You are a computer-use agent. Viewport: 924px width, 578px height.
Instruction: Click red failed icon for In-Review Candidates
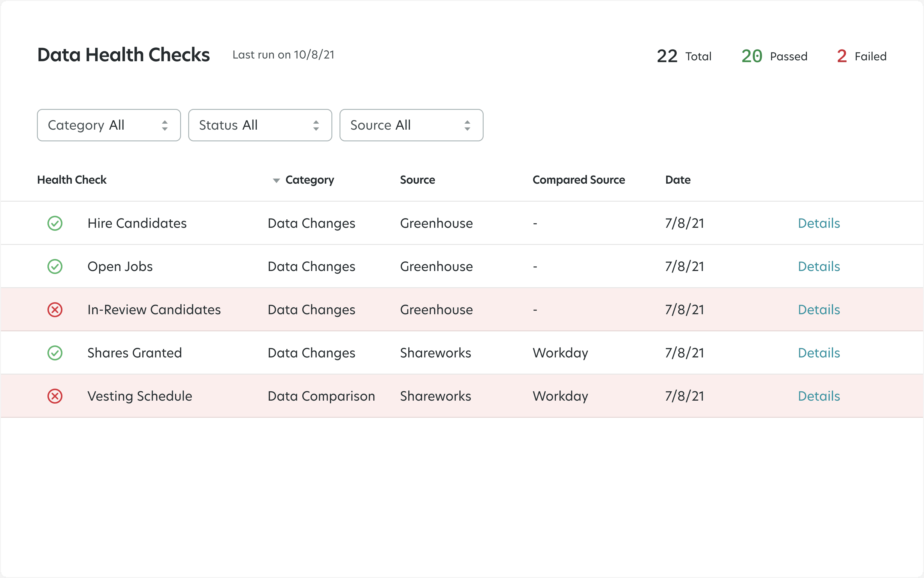point(55,310)
